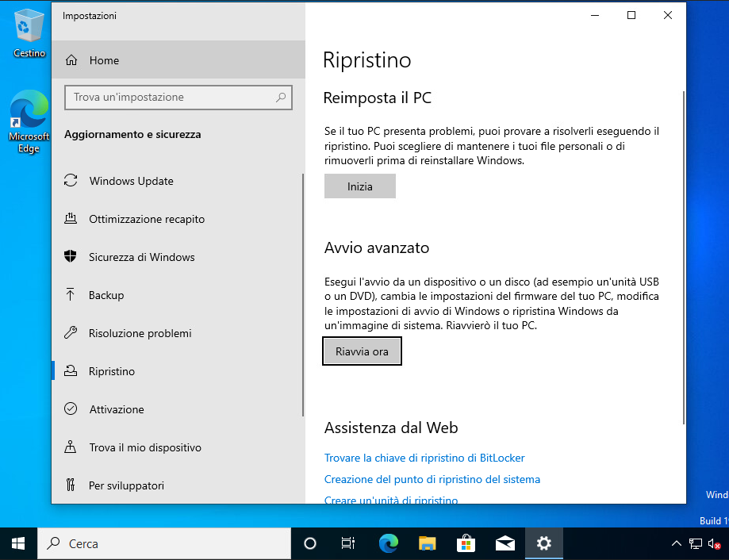
Task: Click the right pane vertical scrollbar
Action: (683, 254)
